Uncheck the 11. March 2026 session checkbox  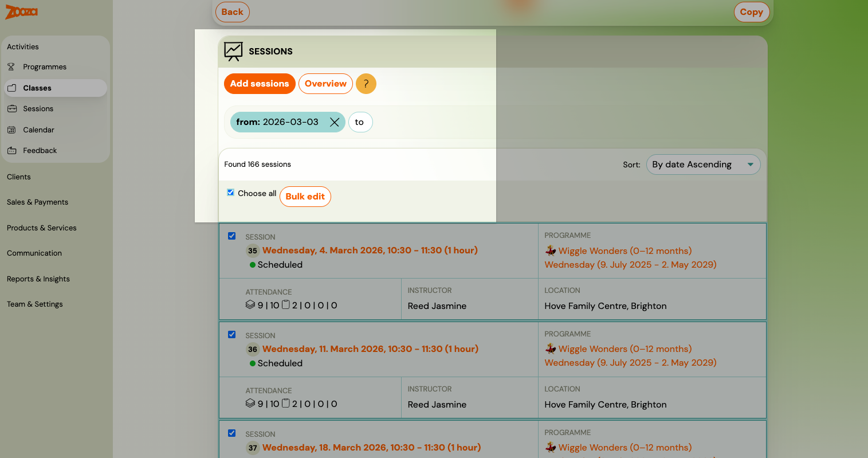(x=232, y=334)
